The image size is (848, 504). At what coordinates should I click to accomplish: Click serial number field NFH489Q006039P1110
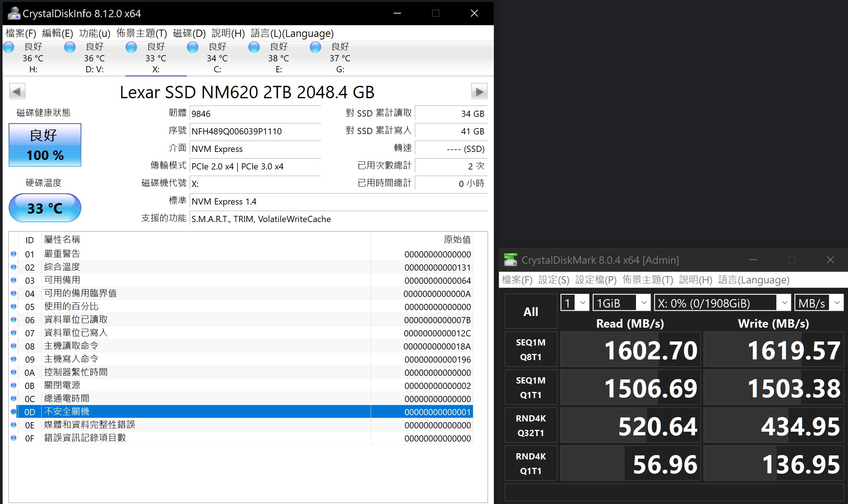coord(255,131)
